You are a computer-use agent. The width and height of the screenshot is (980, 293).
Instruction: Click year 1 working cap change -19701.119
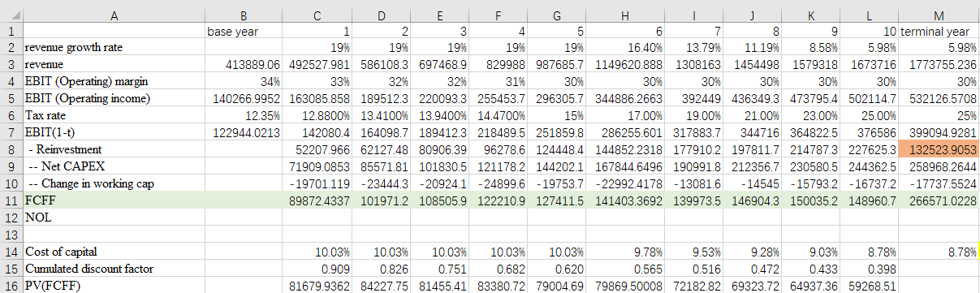click(x=317, y=183)
